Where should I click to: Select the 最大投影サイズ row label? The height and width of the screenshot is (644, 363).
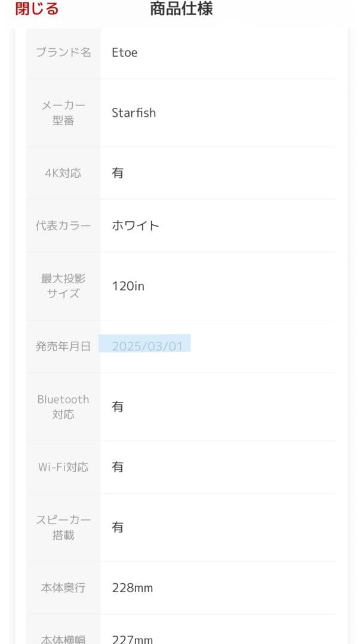pos(63,285)
